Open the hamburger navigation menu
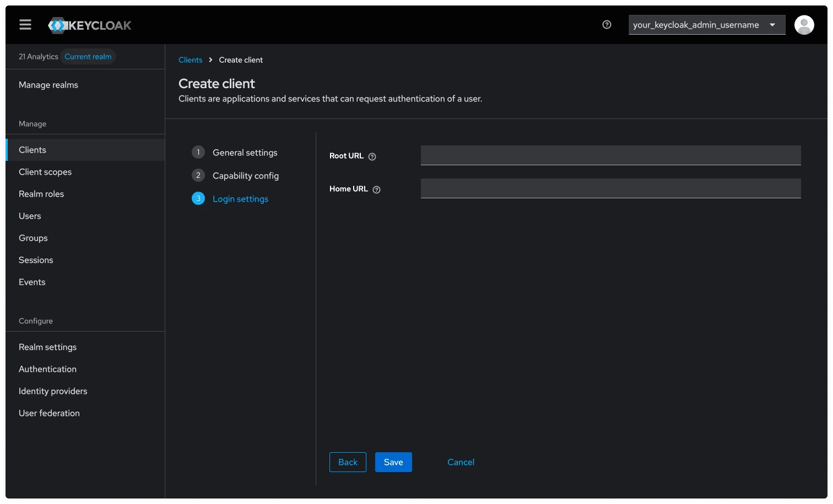The width and height of the screenshot is (833, 504). tap(25, 24)
